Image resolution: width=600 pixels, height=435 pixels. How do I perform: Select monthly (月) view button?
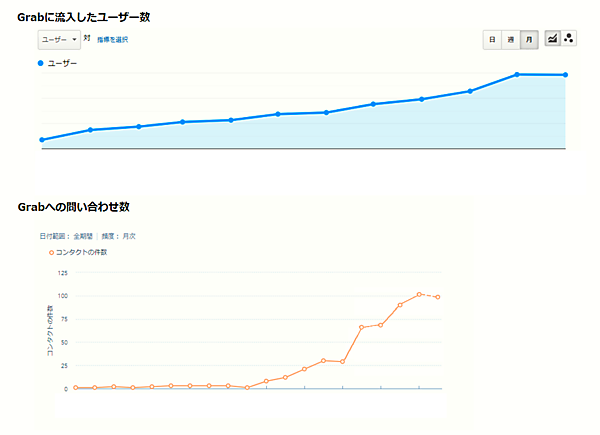(x=528, y=39)
